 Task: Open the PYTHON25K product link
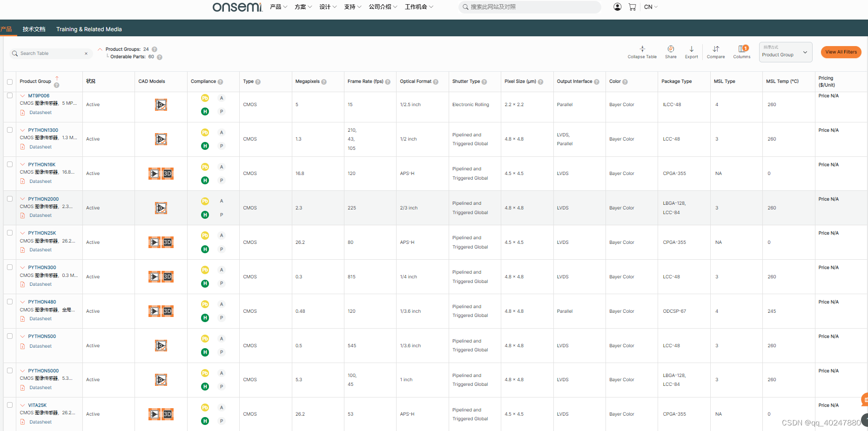[42, 233]
